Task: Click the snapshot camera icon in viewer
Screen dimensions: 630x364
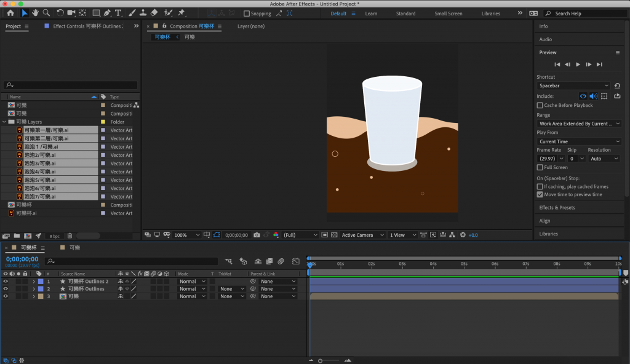Action: [257, 235]
